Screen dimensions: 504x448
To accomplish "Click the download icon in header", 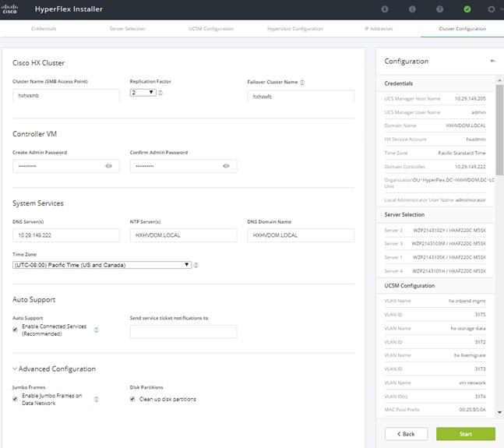I will click(x=385, y=9).
